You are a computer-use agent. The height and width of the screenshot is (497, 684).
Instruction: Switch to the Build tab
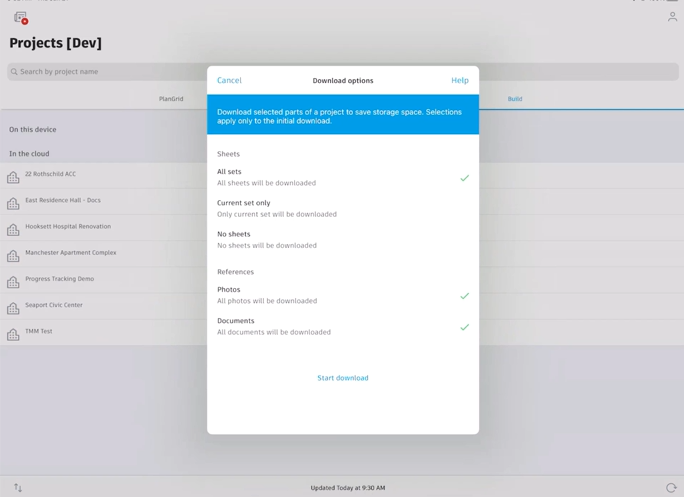(x=514, y=99)
